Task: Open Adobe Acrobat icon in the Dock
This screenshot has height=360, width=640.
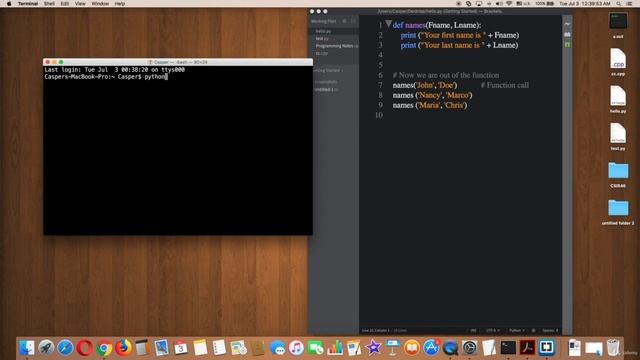Action: 527,348
